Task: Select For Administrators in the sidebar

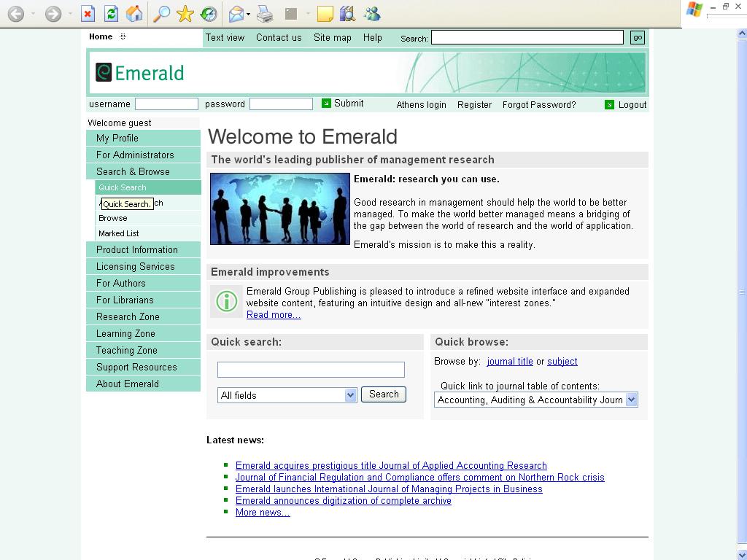Action: [144, 155]
